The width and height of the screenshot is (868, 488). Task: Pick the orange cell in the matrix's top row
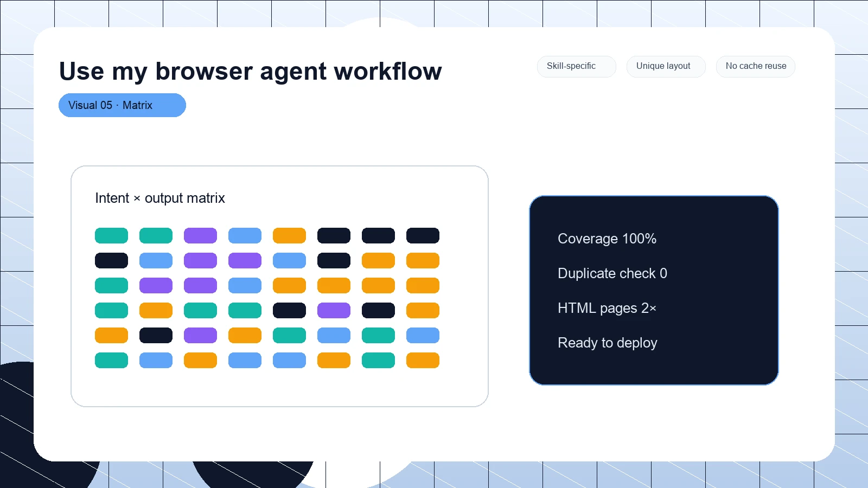coord(289,236)
